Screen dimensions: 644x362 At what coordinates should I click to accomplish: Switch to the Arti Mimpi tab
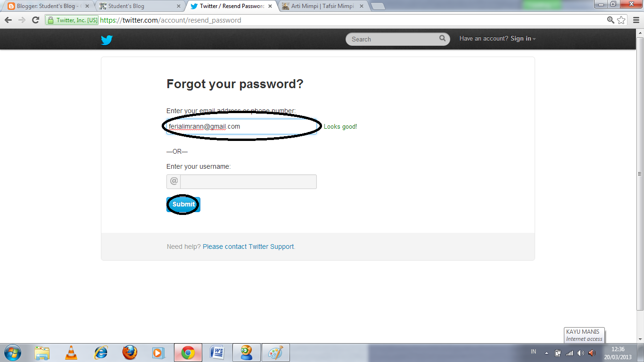coord(324,6)
